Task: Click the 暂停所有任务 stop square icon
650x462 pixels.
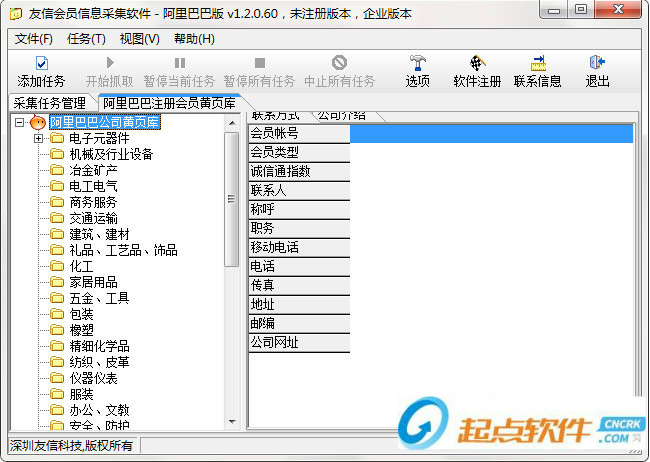Action: click(x=260, y=63)
